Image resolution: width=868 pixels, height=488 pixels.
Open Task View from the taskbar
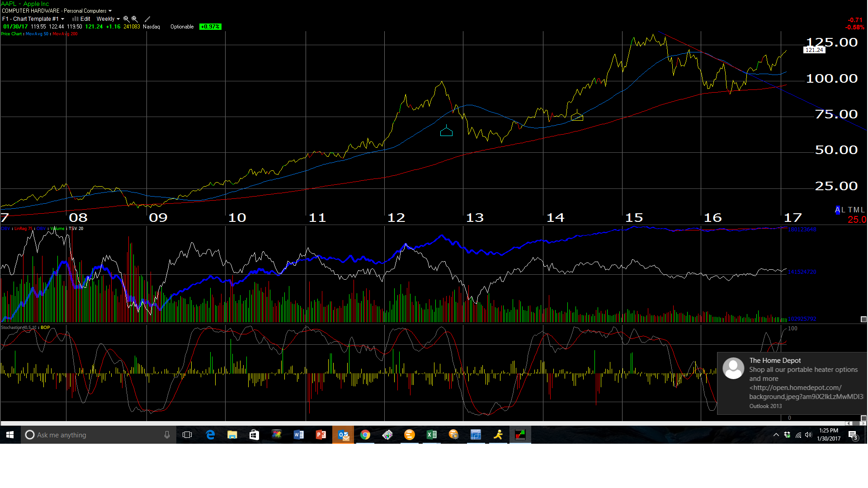[x=187, y=435]
